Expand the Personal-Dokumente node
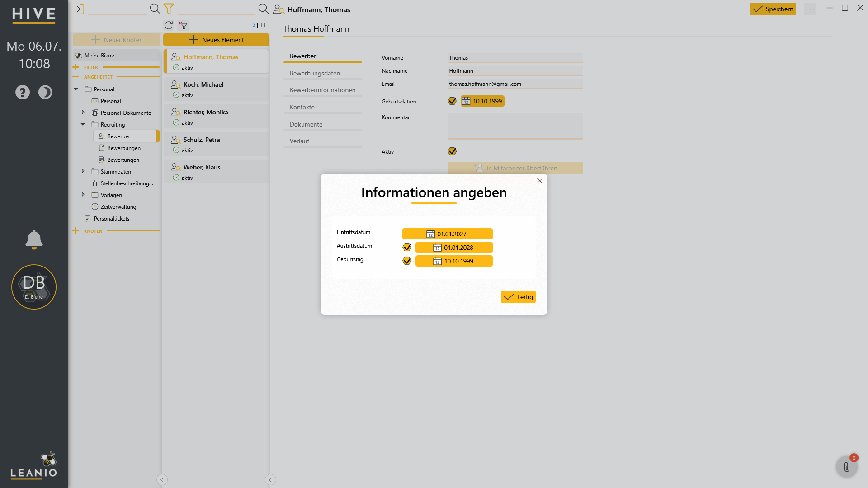This screenshot has width=868, height=488. click(83, 113)
